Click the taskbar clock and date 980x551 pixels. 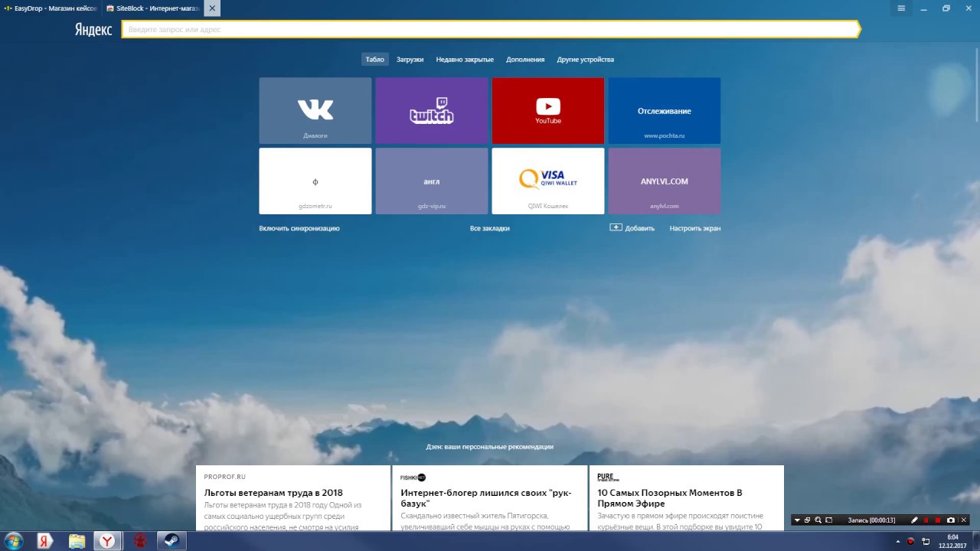point(952,541)
